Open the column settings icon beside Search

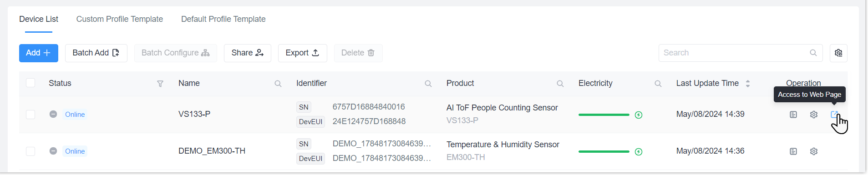pyautogui.click(x=838, y=53)
